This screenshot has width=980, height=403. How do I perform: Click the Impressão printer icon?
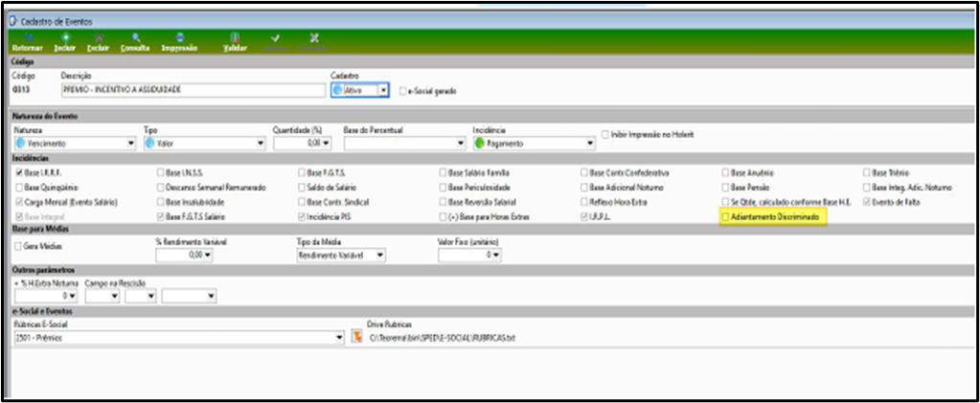180,37
